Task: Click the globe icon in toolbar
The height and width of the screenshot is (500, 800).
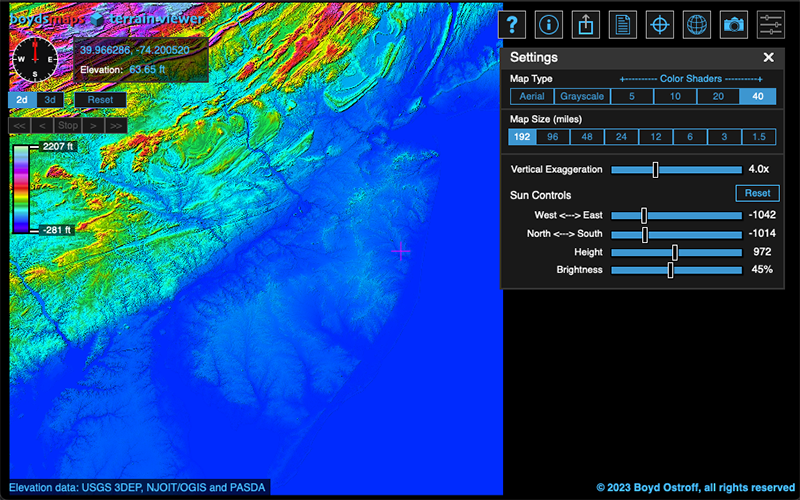Action: pos(697,25)
